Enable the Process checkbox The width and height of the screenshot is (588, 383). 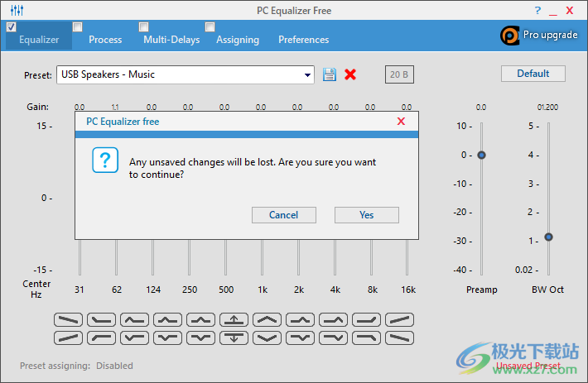(x=78, y=27)
